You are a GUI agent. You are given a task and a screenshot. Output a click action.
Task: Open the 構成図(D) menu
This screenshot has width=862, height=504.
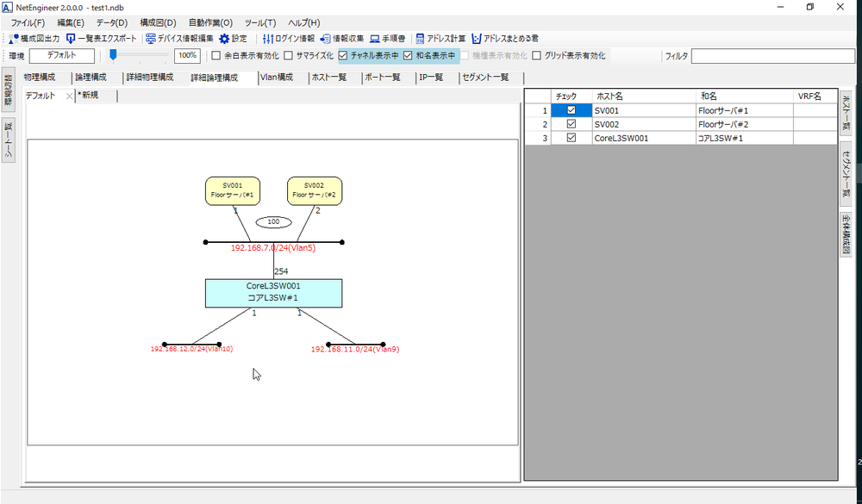pos(158,22)
